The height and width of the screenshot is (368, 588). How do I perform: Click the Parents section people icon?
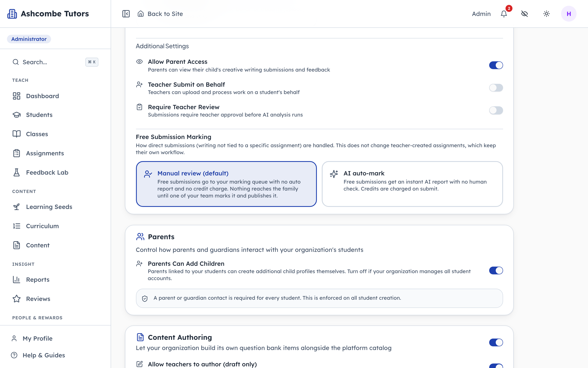pyautogui.click(x=140, y=237)
